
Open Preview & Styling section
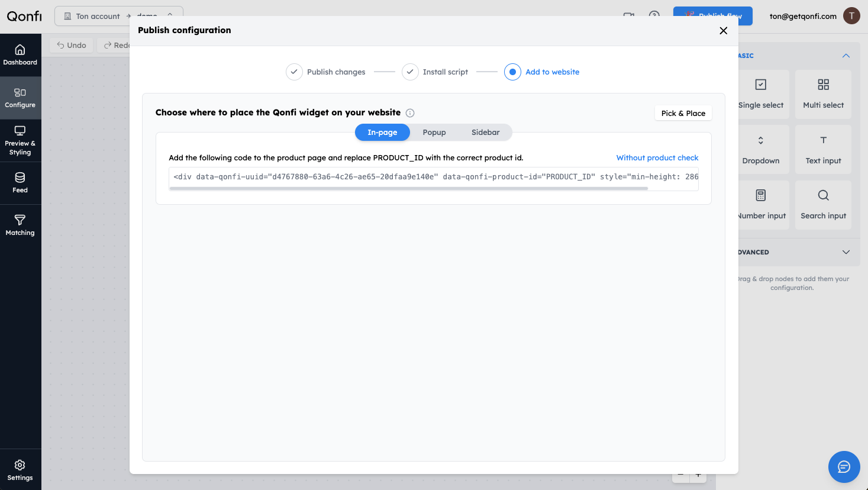[x=20, y=141]
